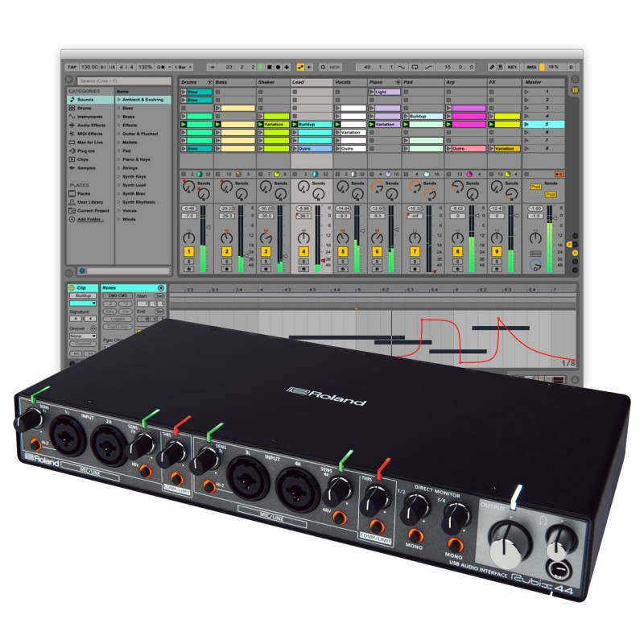Select the Drums category in browser
Image resolution: width=644 pixels, height=644 pixels.
[x=90, y=108]
